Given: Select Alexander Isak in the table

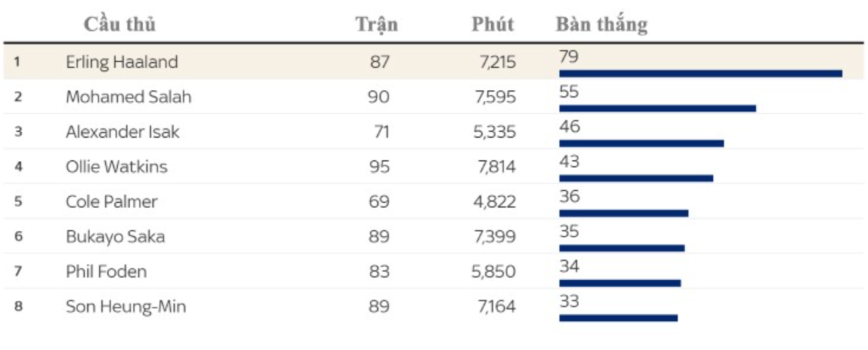Looking at the screenshot, I should pyautogui.click(x=122, y=132).
